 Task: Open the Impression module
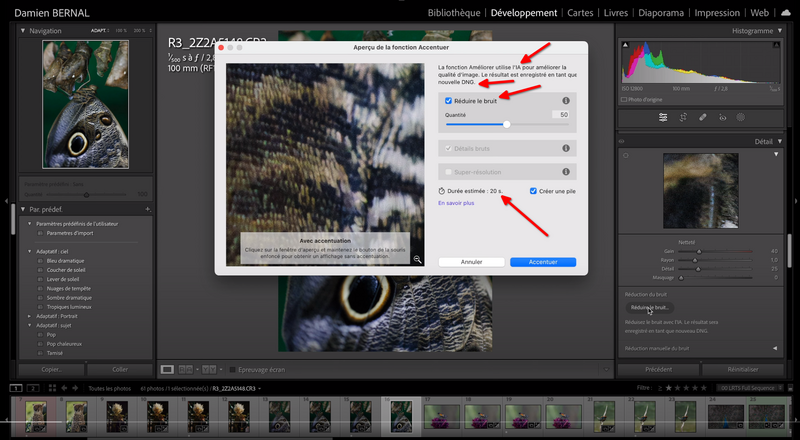(x=717, y=13)
